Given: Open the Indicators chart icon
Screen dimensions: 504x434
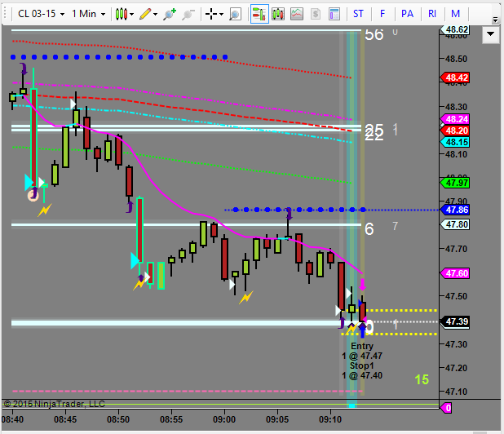Looking at the screenshot, I should coord(297,14).
